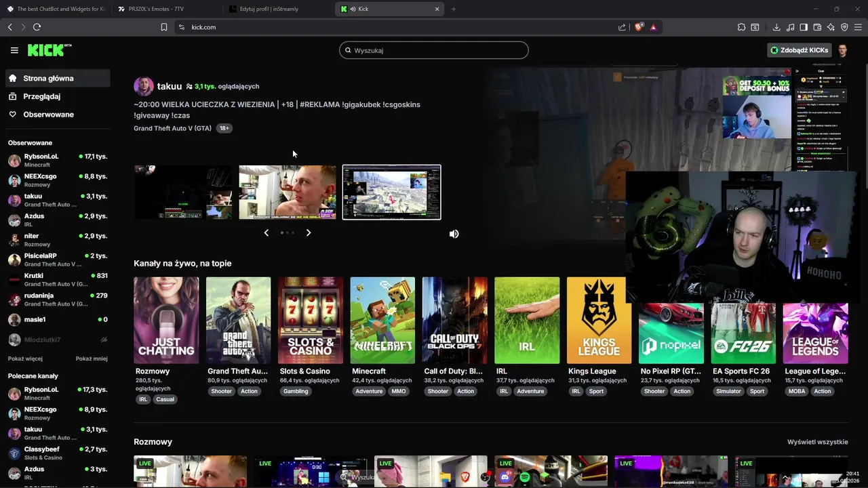Viewport: 868px width, 488px height.
Task: Open RybsonLoL in Obserwowane list
Action: [x=57, y=160]
